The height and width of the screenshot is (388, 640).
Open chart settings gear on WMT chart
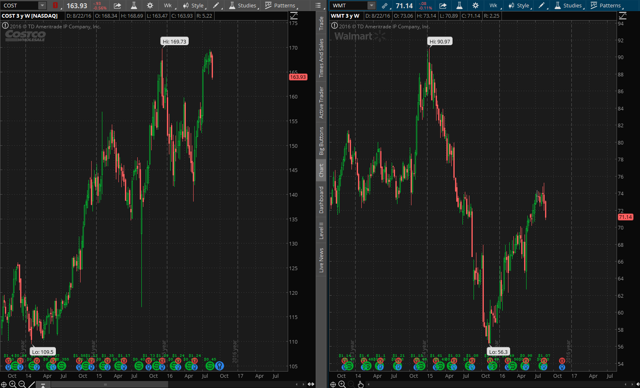point(476,5)
